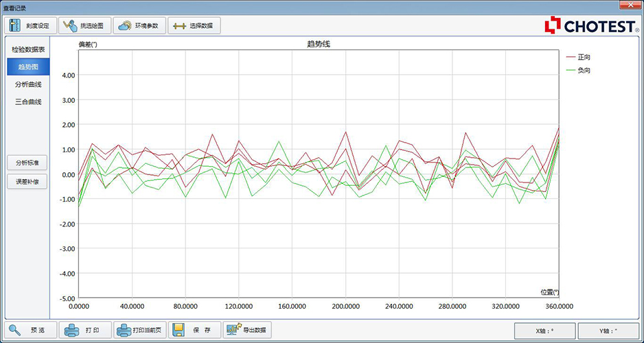Show the 三合曲线 view
The height and width of the screenshot is (343, 644).
(x=28, y=102)
